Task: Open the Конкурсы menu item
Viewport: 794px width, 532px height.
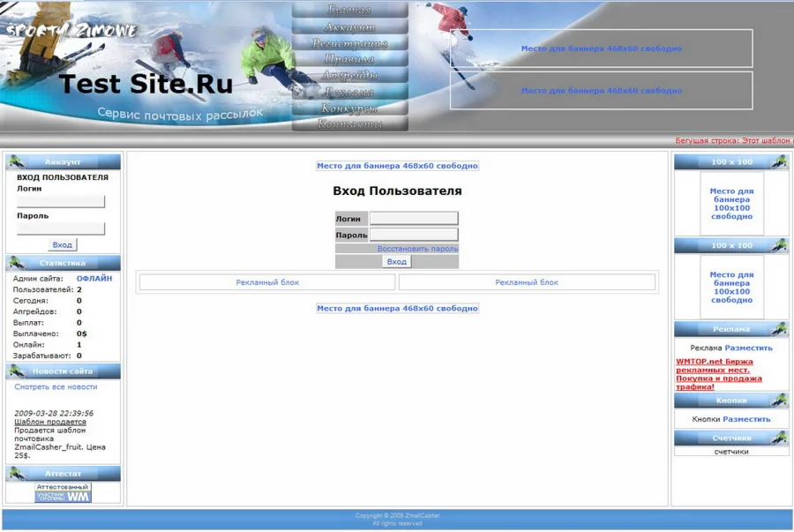Action: [x=350, y=108]
